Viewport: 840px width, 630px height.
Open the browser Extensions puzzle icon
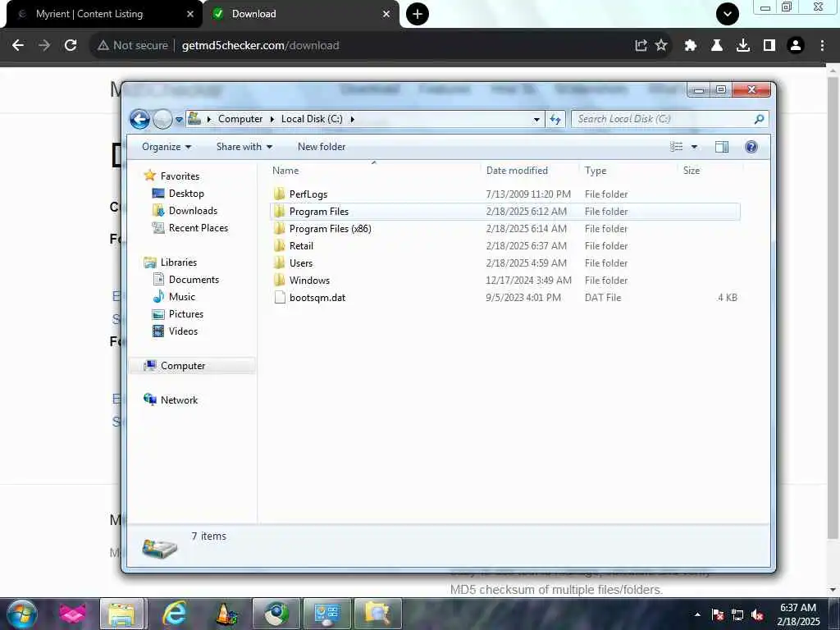point(690,46)
